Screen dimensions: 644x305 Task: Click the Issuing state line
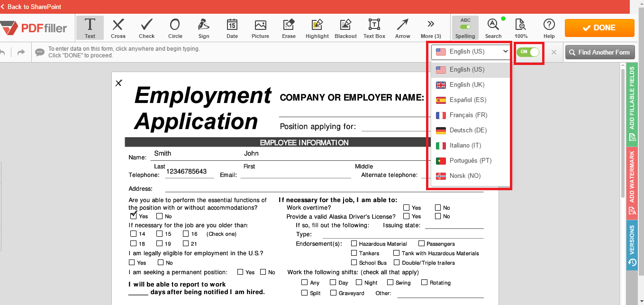pyautogui.click(x=454, y=225)
